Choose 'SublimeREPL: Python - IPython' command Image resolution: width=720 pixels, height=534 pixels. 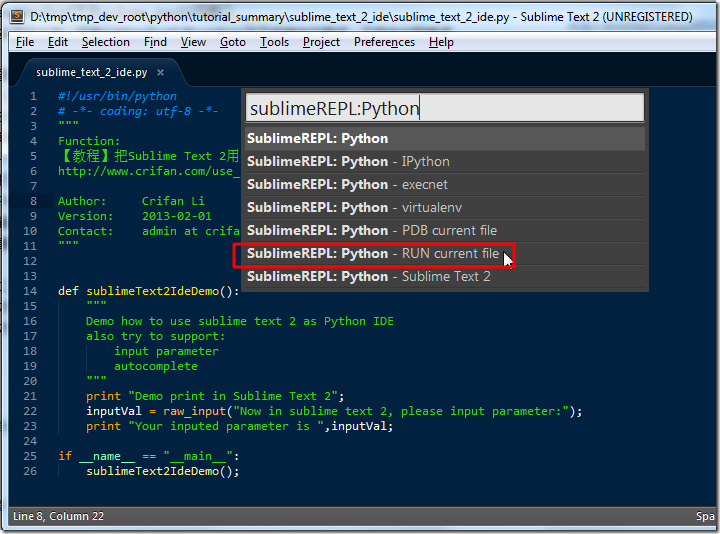[x=444, y=162]
